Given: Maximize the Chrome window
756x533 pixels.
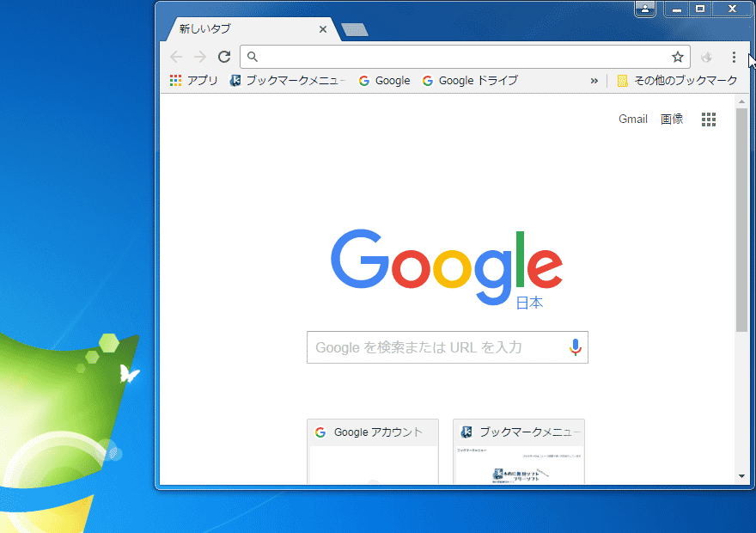Looking at the screenshot, I should click(700, 9).
